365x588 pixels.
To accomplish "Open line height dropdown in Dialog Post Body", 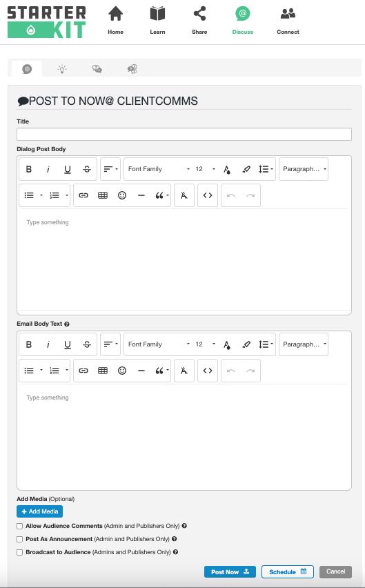I will click(266, 169).
